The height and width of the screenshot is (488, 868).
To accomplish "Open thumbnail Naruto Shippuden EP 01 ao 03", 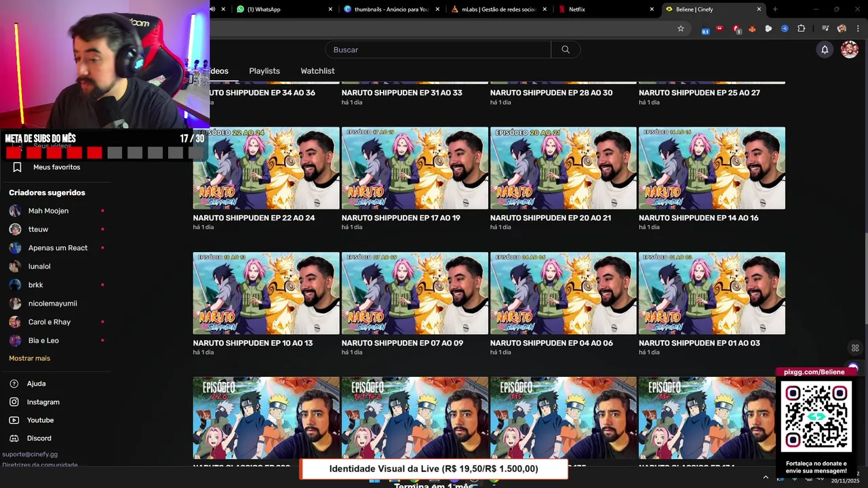I will tap(712, 293).
